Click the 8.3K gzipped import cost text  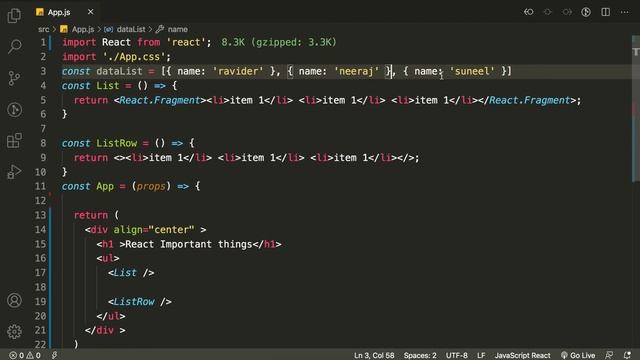click(x=279, y=42)
